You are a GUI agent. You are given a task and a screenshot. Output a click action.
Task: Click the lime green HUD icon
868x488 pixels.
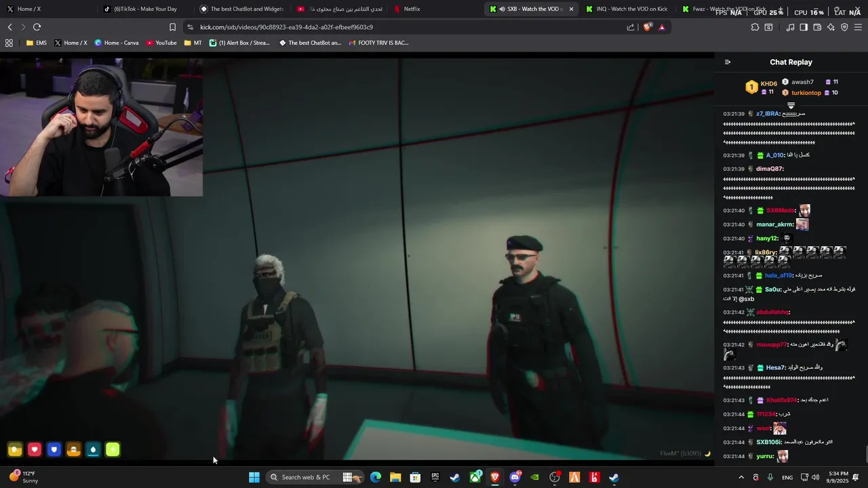[113, 449]
